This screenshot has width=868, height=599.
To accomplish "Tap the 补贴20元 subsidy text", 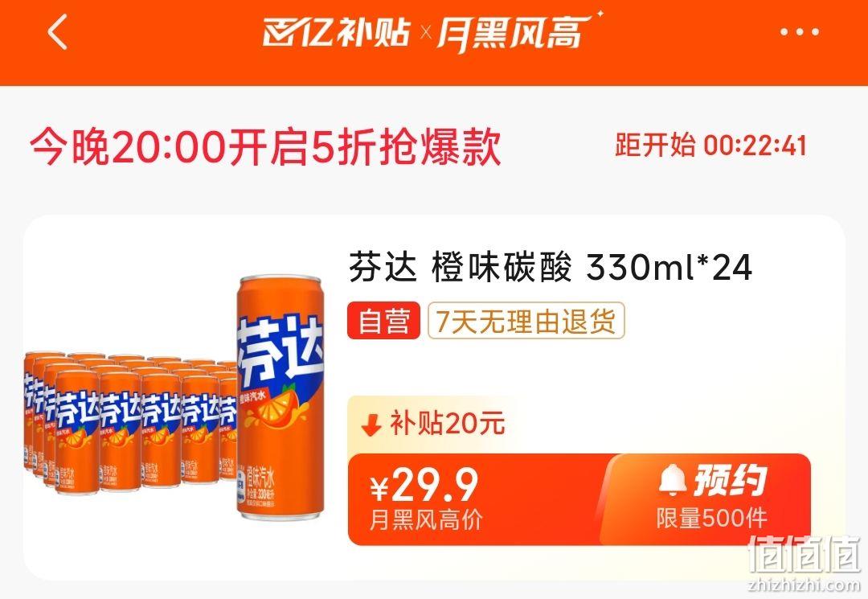I will pyautogui.click(x=448, y=424).
